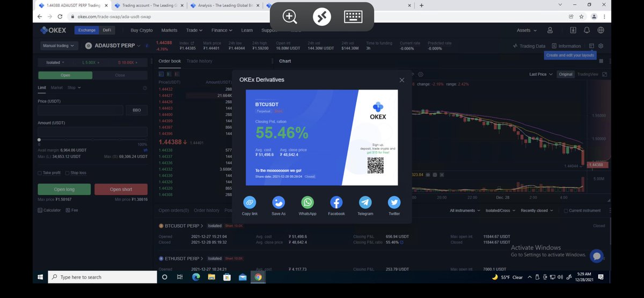The height and width of the screenshot is (298, 644).
Task: Open the user profile icon
Action: point(550,30)
